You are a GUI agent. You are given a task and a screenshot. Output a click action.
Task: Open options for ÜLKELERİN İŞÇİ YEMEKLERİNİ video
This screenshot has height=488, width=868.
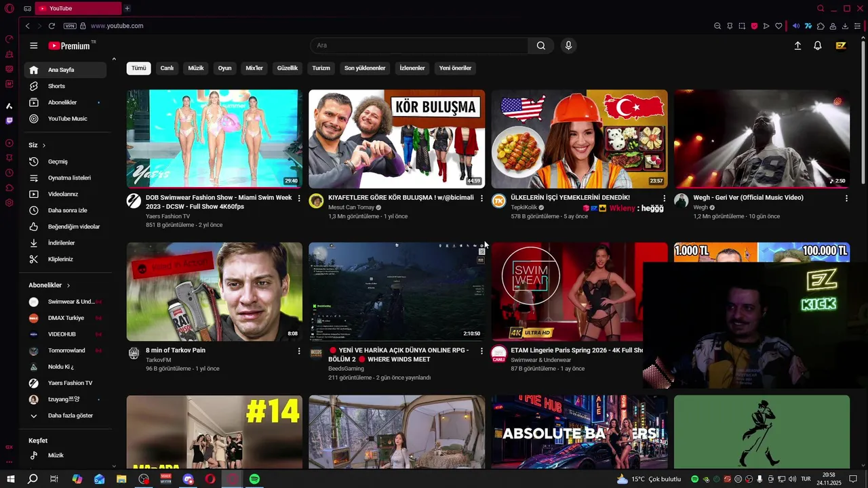click(664, 198)
